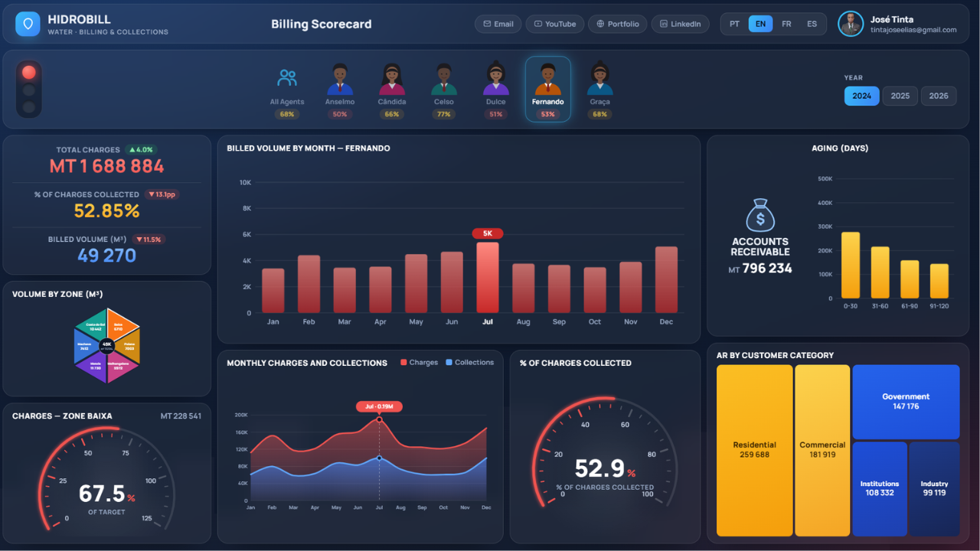
Task: Select agent Graça's avatar
Action: (x=599, y=79)
